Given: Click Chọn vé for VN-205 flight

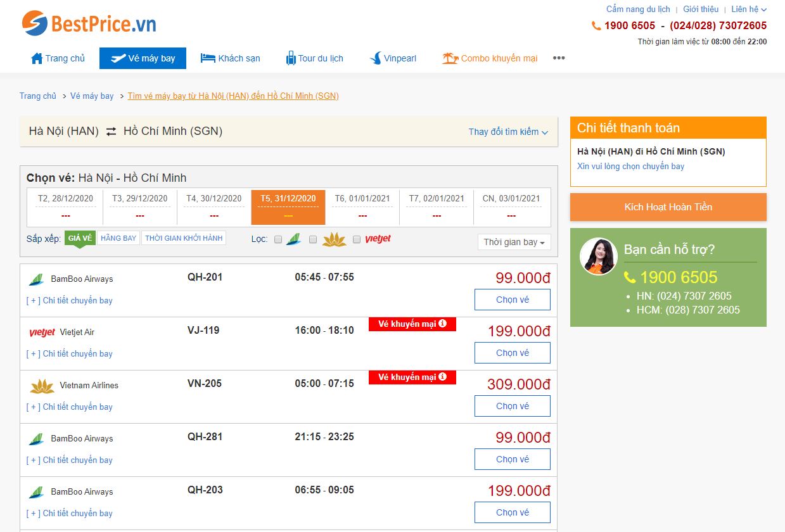Looking at the screenshot, I should pos(513,406).
